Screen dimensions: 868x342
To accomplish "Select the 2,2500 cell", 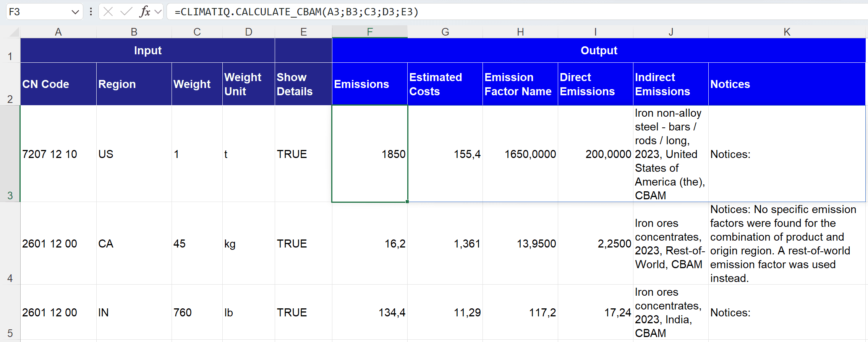I will click(595, 243).
